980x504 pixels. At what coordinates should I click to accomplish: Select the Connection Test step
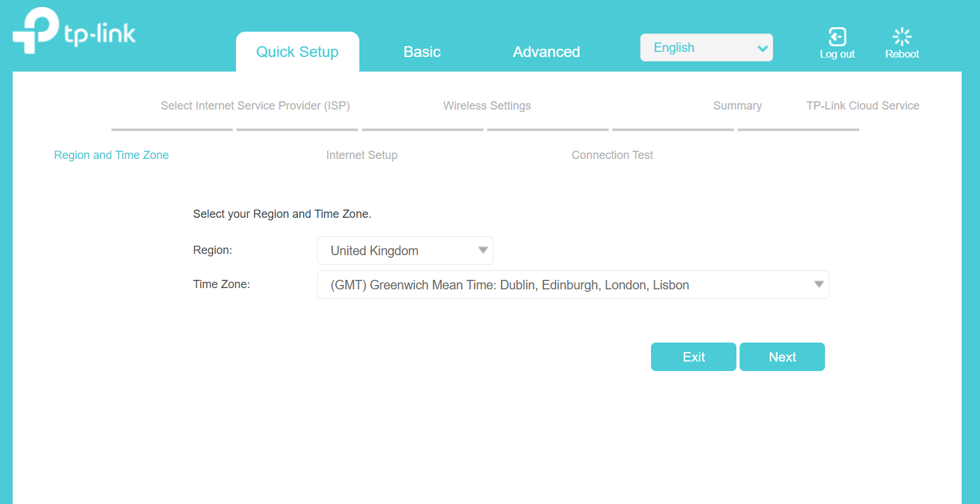pos(612,154)
